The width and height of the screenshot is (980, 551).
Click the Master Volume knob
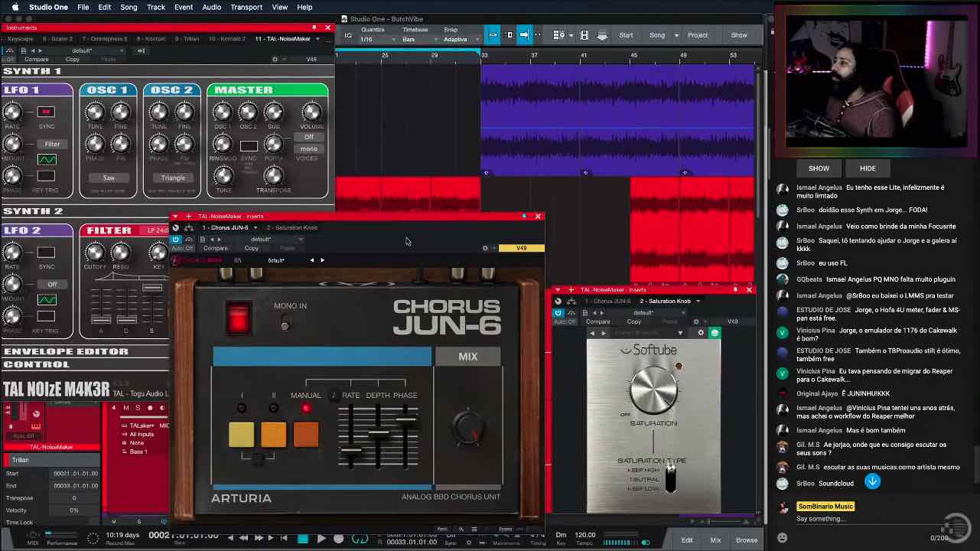(x=311, y=112)
